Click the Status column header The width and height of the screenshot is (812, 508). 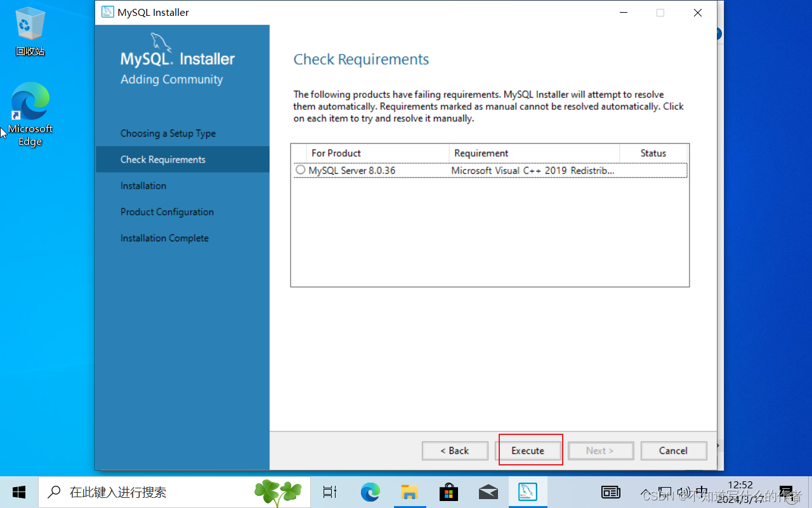click(x=653, y=153)
